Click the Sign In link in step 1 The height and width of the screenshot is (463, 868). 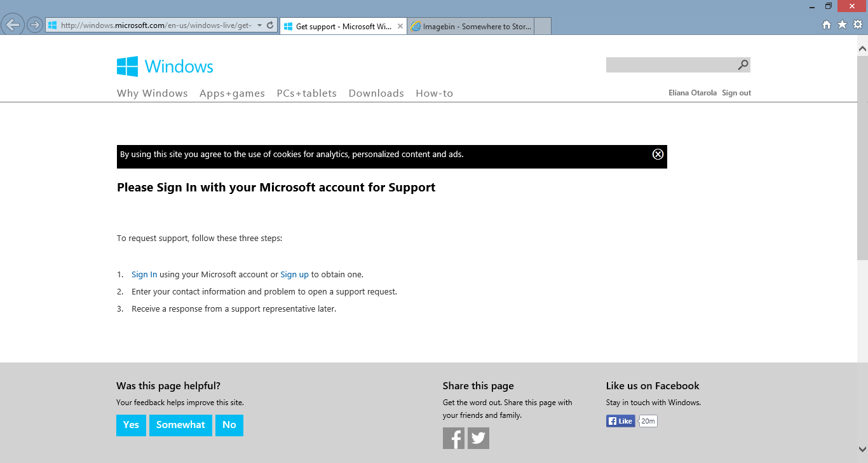(x=144, y=275)
